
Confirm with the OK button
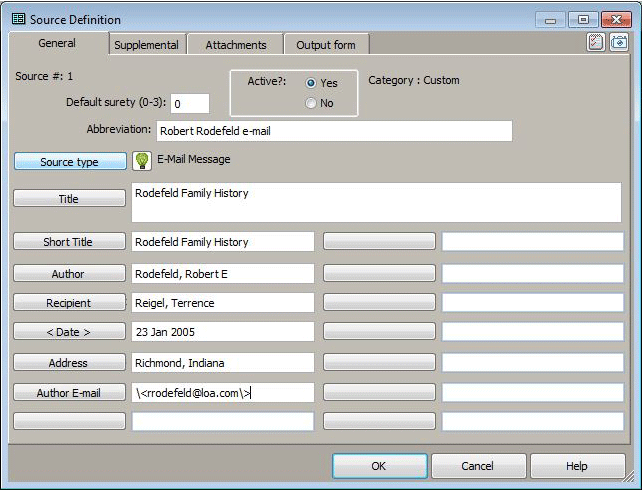pyautogui.click(x=380, y=466)
